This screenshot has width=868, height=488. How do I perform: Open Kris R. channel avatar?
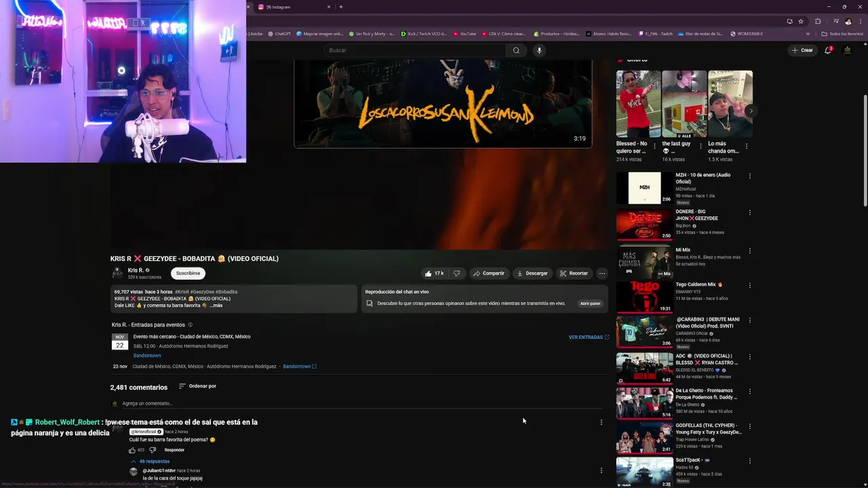pyautogui.click(x=117, y=273)
